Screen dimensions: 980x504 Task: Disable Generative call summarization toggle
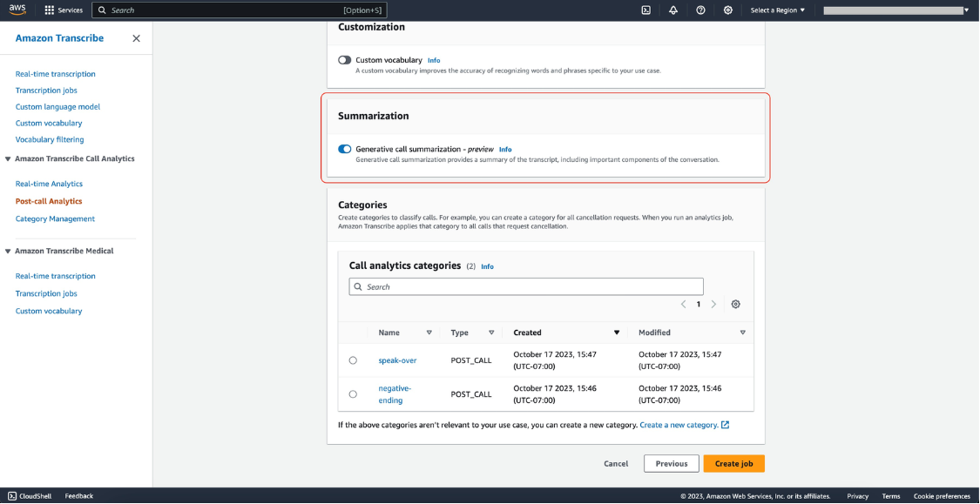[344, 149]
